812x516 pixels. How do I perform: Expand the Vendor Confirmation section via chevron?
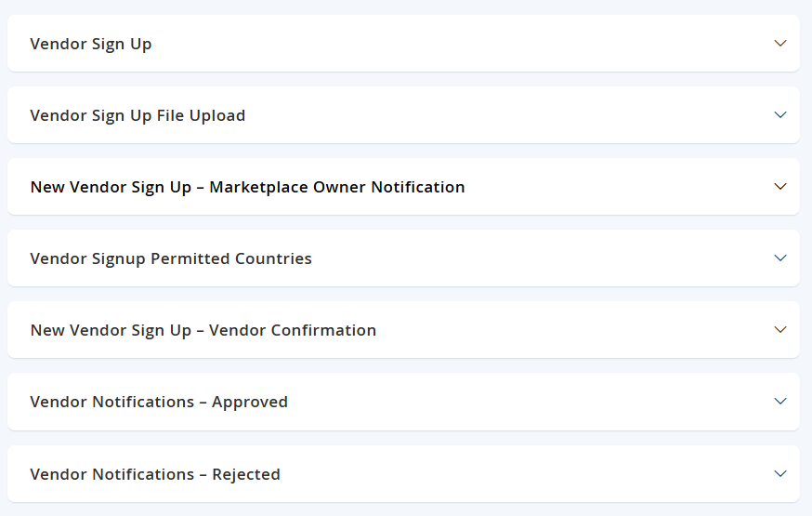[779, 329]
